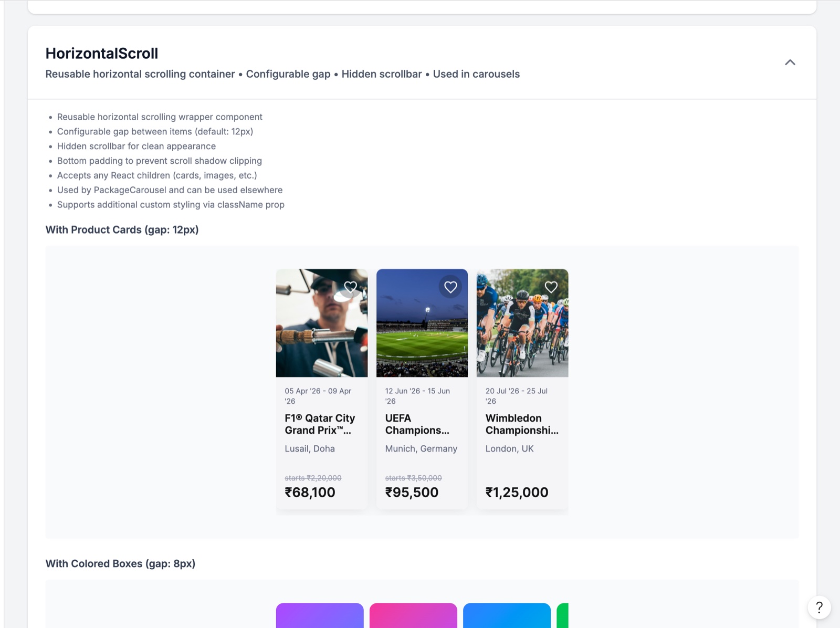Image resolution: width=840 pixels, height=628 pixels.
Task: Click the '05 Apr '26 - 09 Apr '26' date
Action: (x=318, y=396)
